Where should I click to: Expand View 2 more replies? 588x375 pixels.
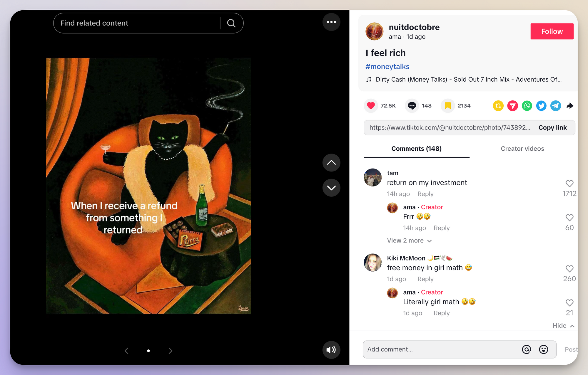coord(409,241)
